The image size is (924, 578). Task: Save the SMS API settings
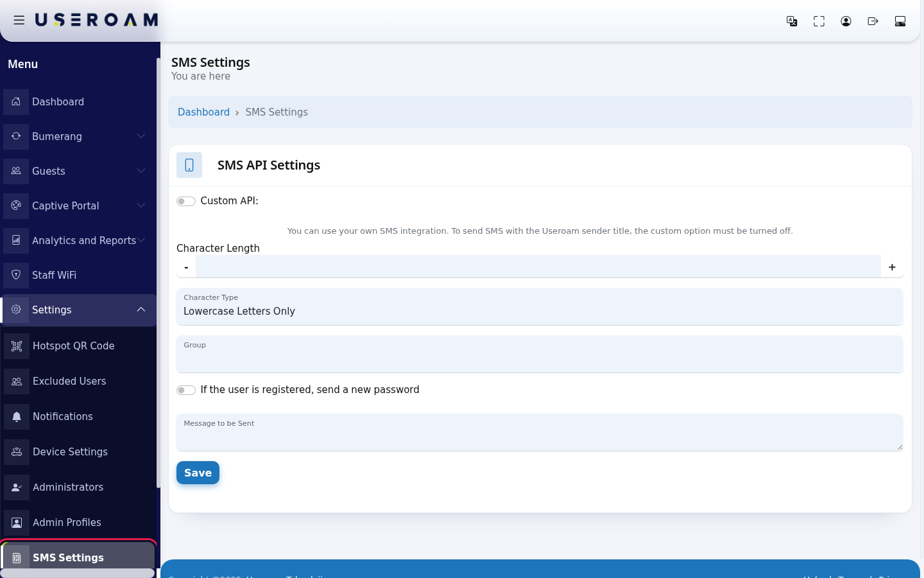click(198, 473)
